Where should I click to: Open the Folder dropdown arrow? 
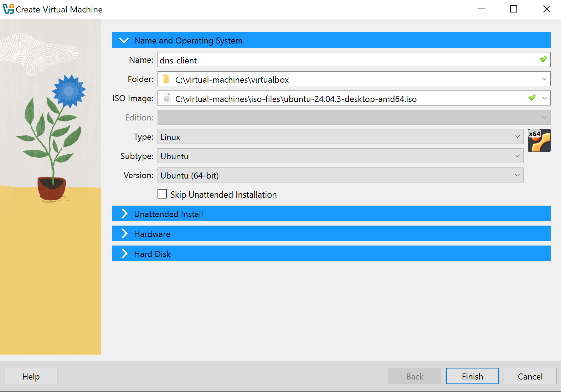click(544, 79)
